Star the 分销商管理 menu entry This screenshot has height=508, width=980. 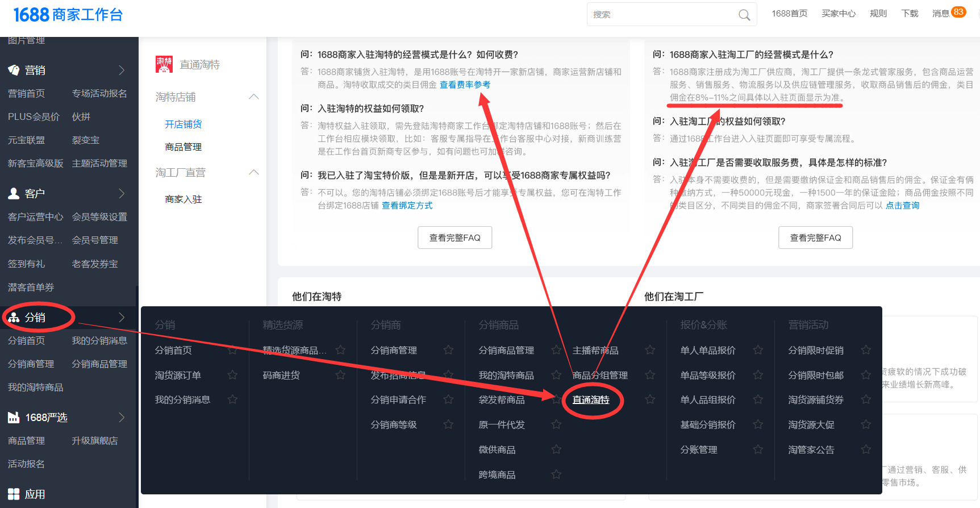coord(448,350)
